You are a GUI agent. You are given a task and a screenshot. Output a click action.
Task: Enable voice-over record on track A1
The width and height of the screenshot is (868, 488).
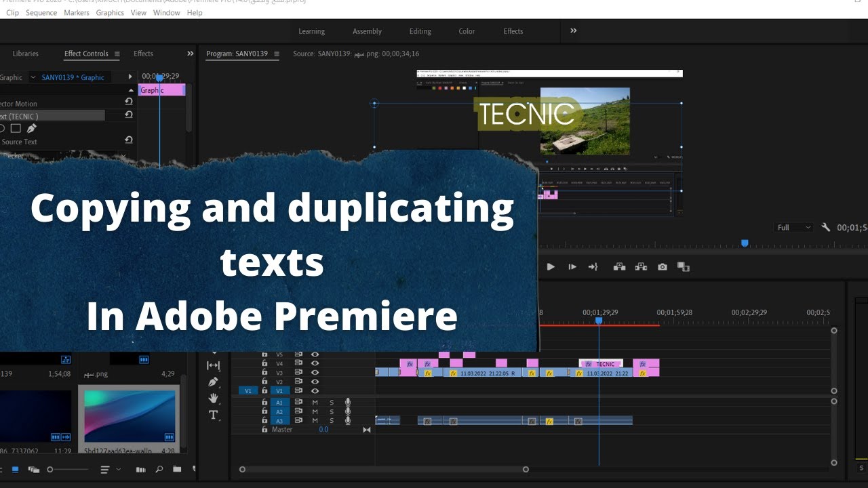click(348, 402)
